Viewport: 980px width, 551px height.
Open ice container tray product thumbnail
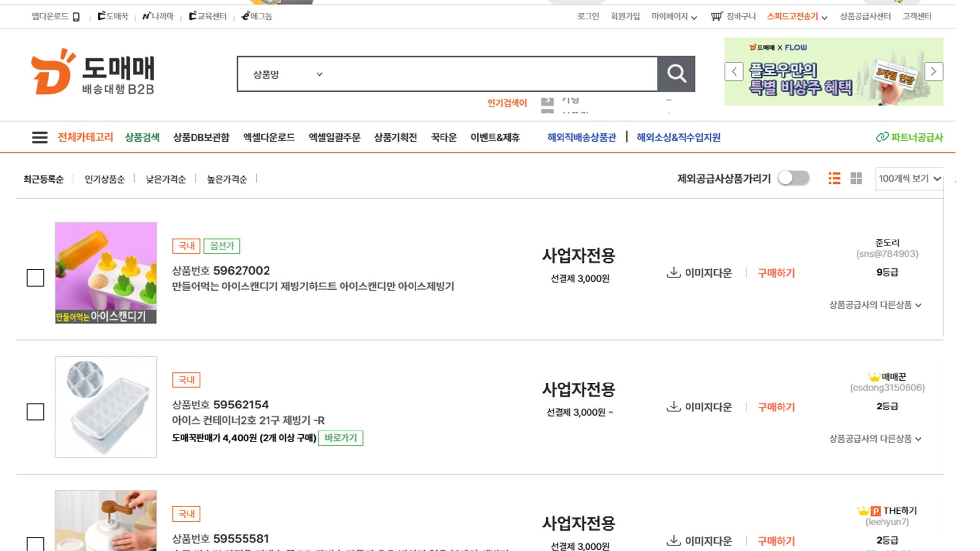tap(106, 407)
